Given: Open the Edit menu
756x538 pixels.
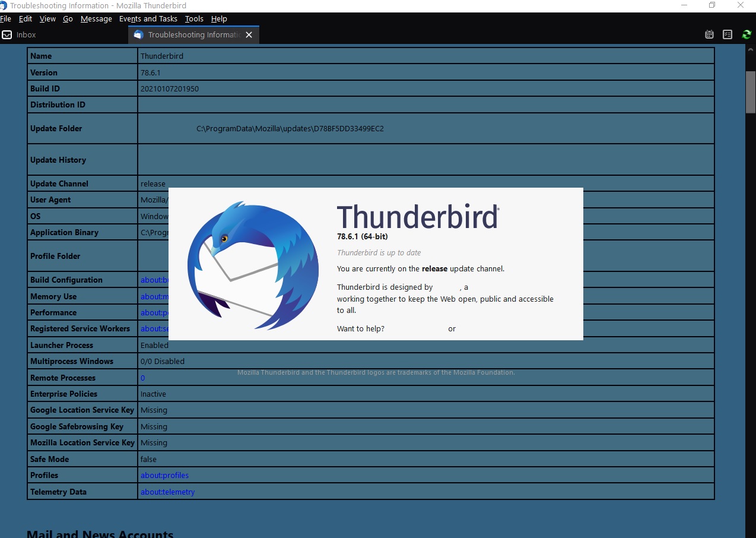Looking at the screenshot, I should (x=26, y=19).
